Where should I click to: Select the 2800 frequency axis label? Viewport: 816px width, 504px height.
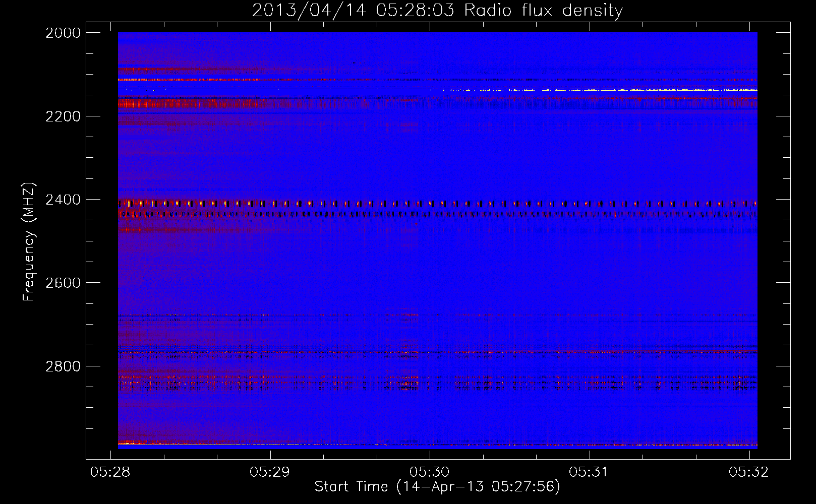pos(63,366)
